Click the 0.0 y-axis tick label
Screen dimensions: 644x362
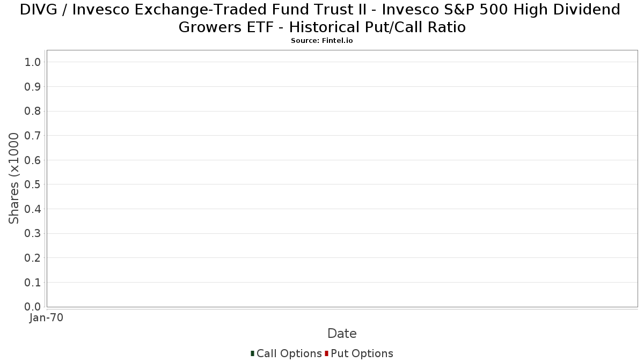[x=33, y=307]
